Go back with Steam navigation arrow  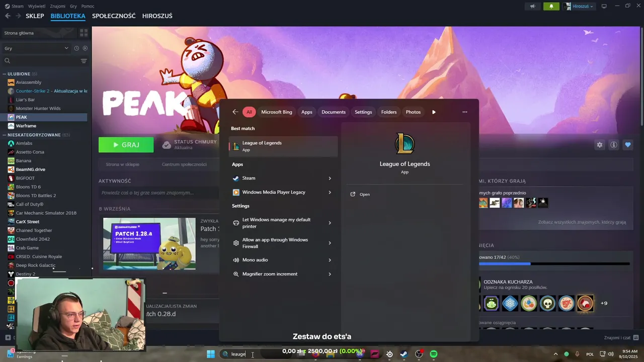coord(8,16)
